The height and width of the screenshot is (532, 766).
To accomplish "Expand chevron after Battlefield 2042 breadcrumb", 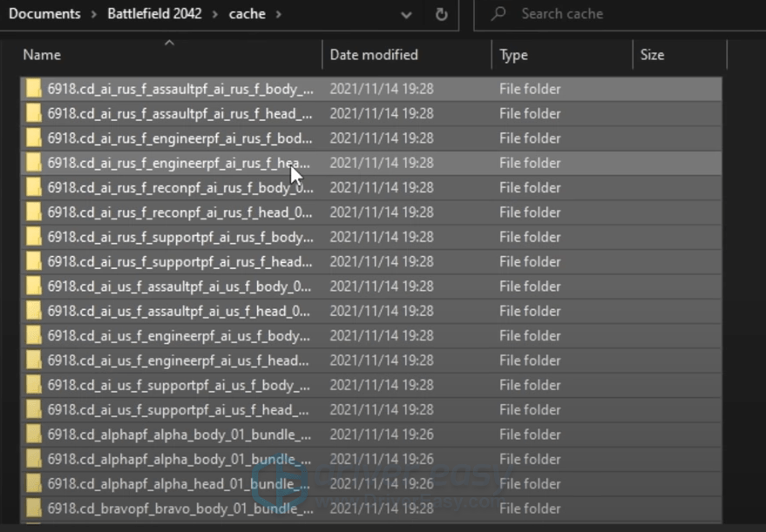I will click(x=215, y=14).
